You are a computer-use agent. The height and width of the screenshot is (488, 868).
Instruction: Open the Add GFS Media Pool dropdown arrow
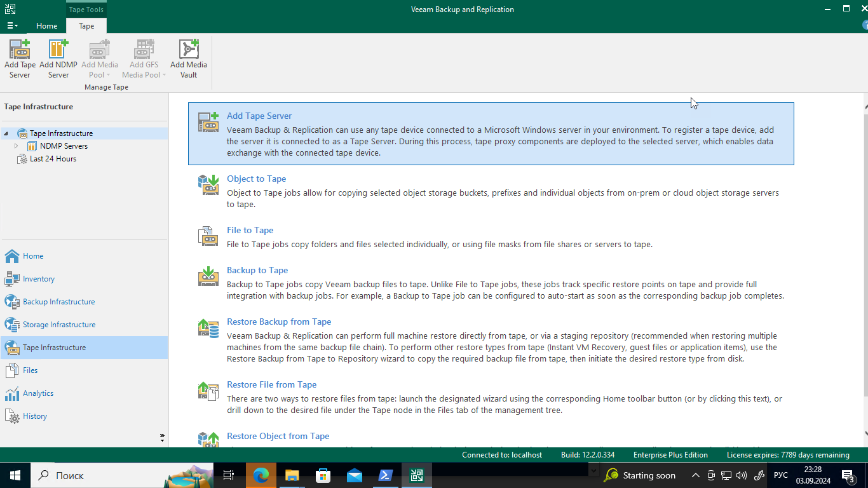pyautogui.click(x=164, y=75)
